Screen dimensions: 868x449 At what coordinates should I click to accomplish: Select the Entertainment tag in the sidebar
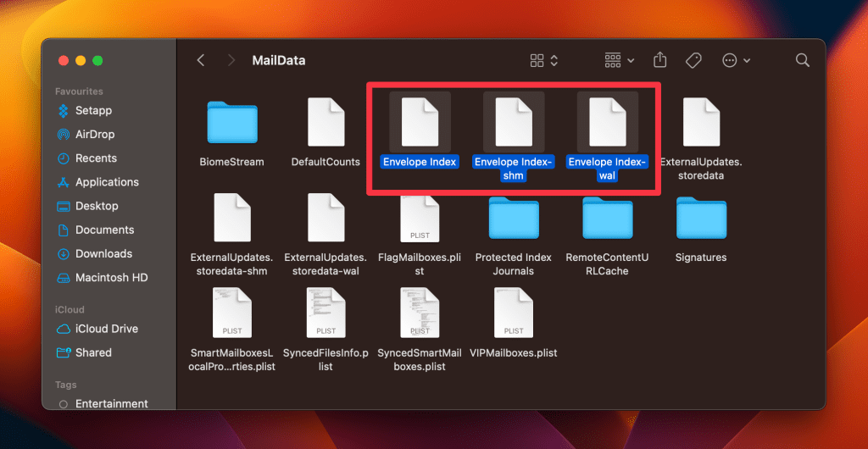tap(103, 403)
